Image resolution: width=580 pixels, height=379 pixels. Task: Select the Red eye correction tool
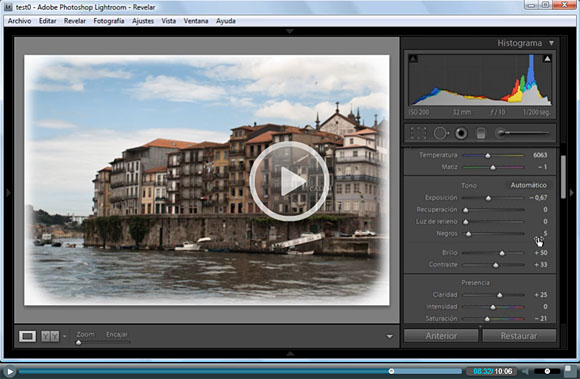(461, 133)
